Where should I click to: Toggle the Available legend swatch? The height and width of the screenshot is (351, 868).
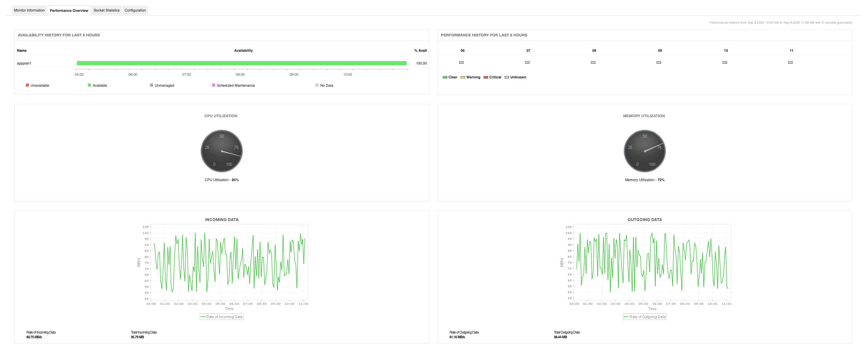tap(89, 85)
